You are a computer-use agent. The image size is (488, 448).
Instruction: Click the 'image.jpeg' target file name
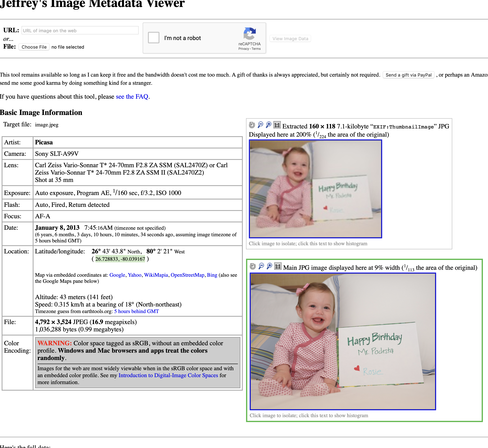pos(47,125)
